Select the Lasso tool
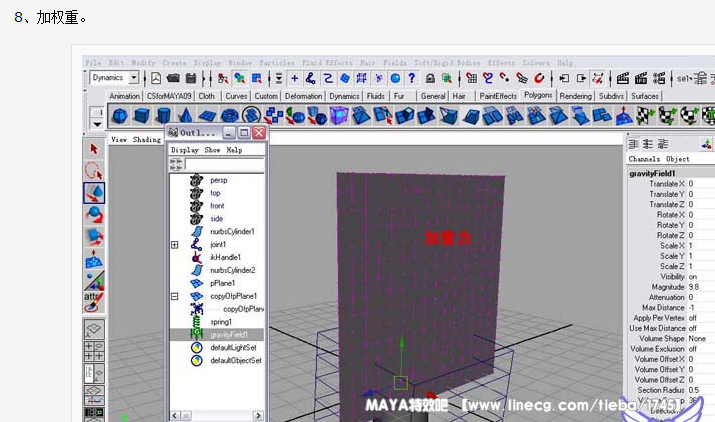 (x=94, y=171)
